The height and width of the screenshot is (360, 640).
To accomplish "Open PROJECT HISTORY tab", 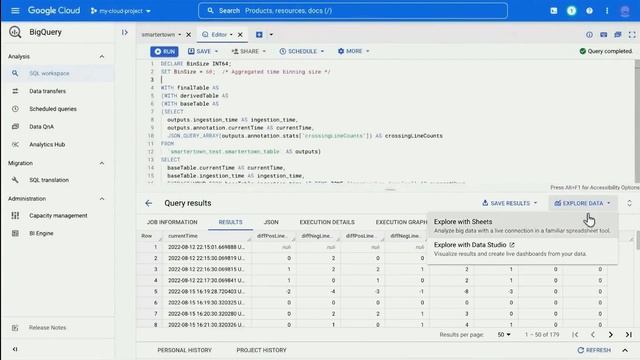I will pos(262,350).
